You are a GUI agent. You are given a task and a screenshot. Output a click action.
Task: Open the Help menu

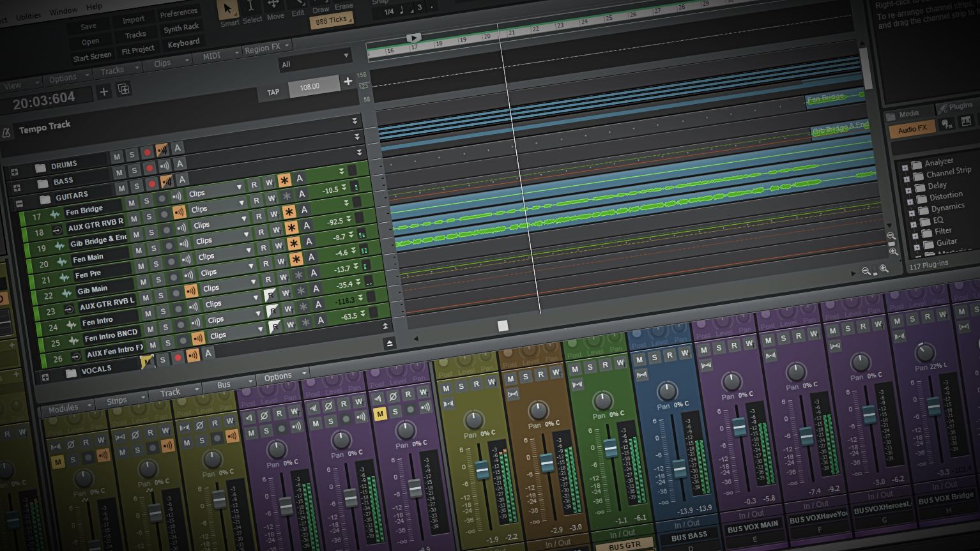pyautogui.click(x=94, y=6)
